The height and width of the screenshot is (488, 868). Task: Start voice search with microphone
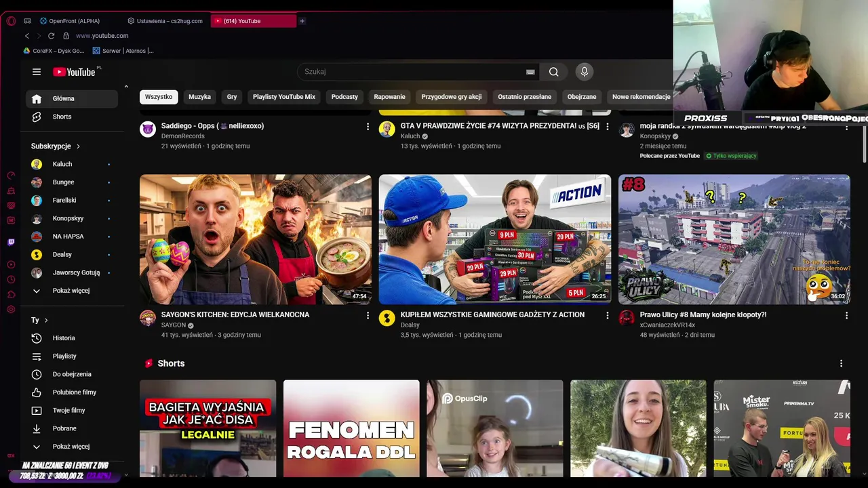click(x=585, y=72)
